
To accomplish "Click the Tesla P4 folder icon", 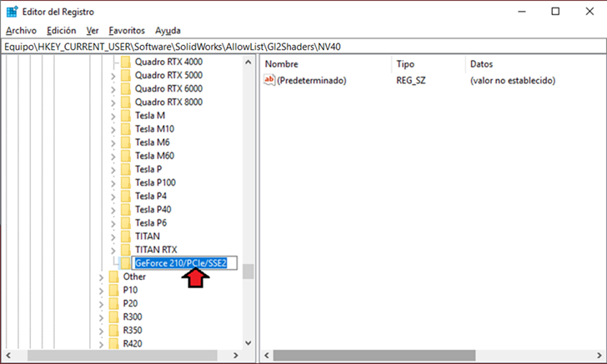I will click(x=125, y=196).
